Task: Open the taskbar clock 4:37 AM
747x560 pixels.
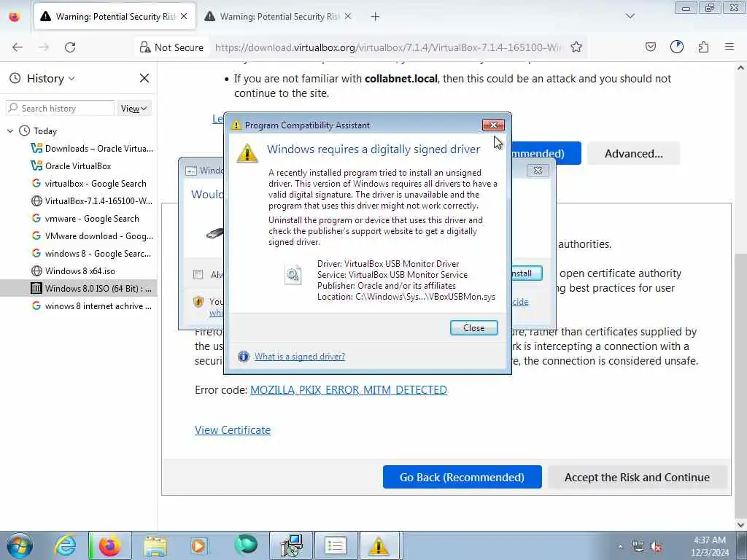Action: coord(710,546)
